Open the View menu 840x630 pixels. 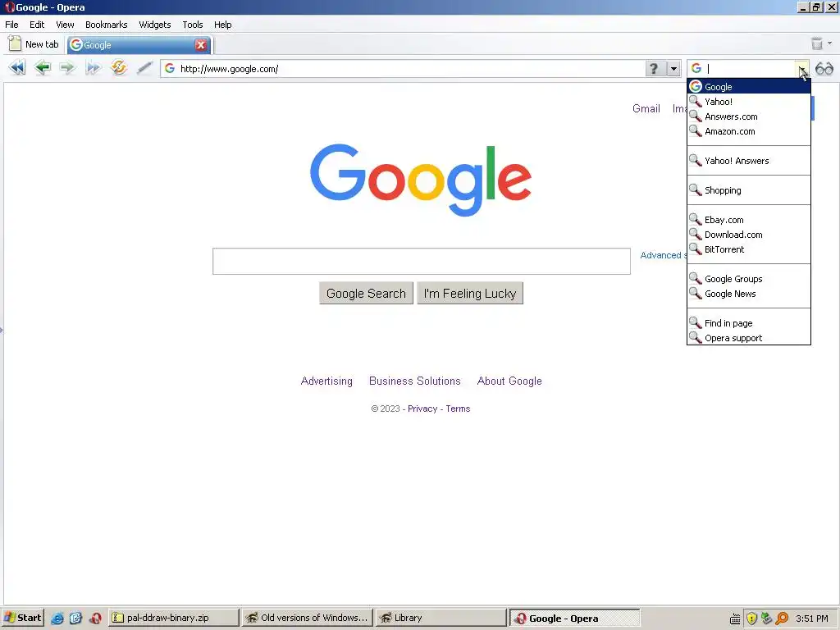coord(65,25)
